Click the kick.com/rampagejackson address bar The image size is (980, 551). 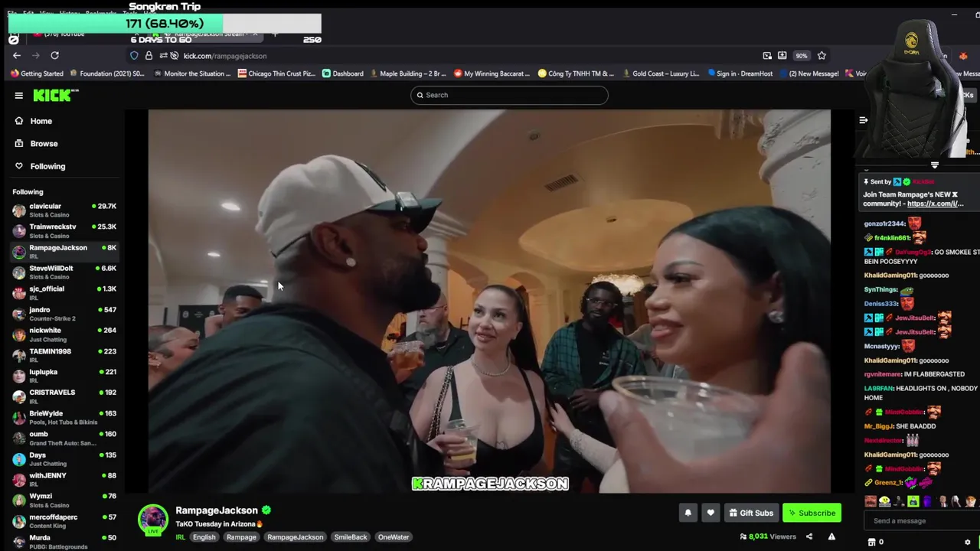coord(225,56)
